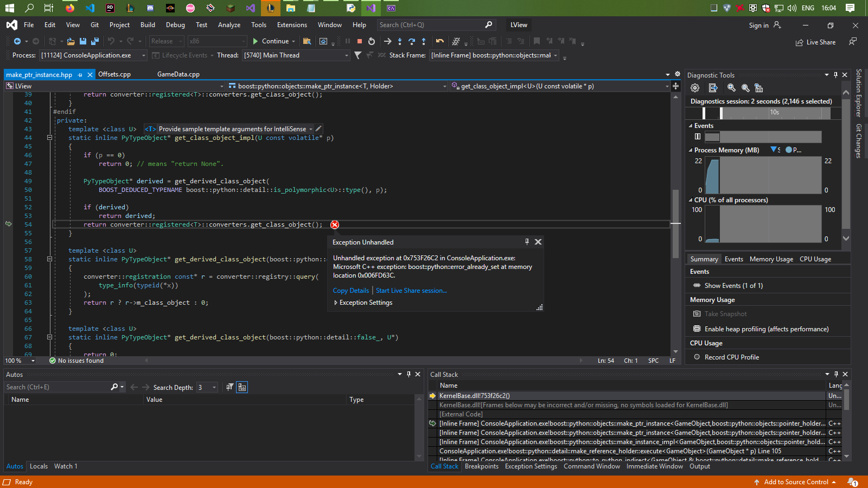The height and width of the screenshot is (488, 868).
Task: Open Diagnostic Tools settings gear
Action: [695, 88]
